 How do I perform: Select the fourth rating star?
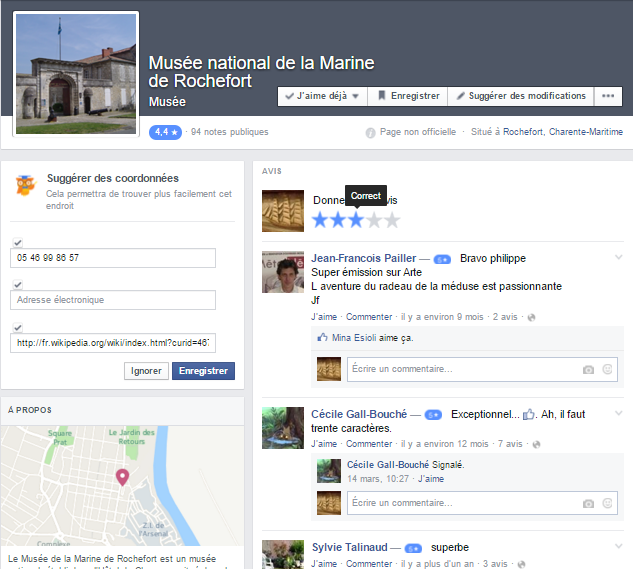(x=374, y=220)
